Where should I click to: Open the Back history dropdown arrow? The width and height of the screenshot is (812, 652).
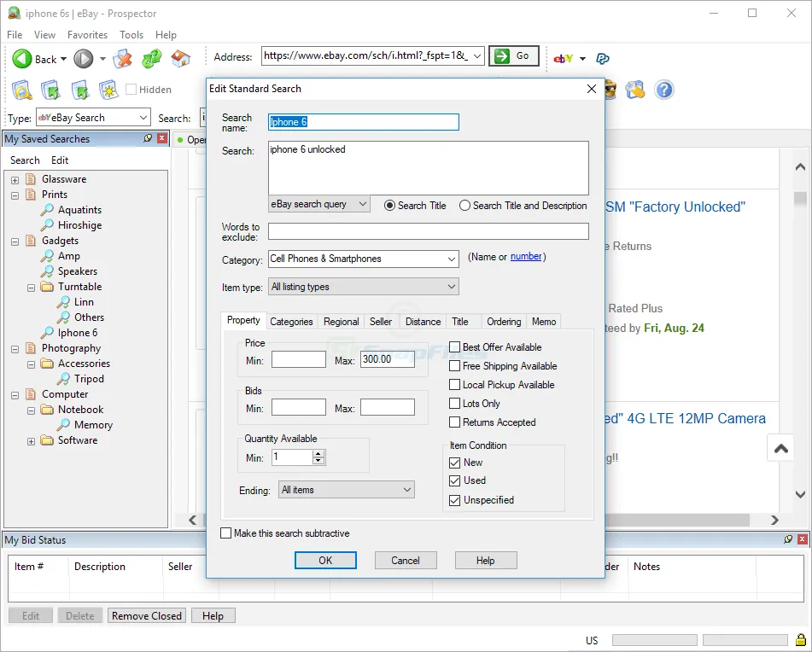[x=64, y=59]
